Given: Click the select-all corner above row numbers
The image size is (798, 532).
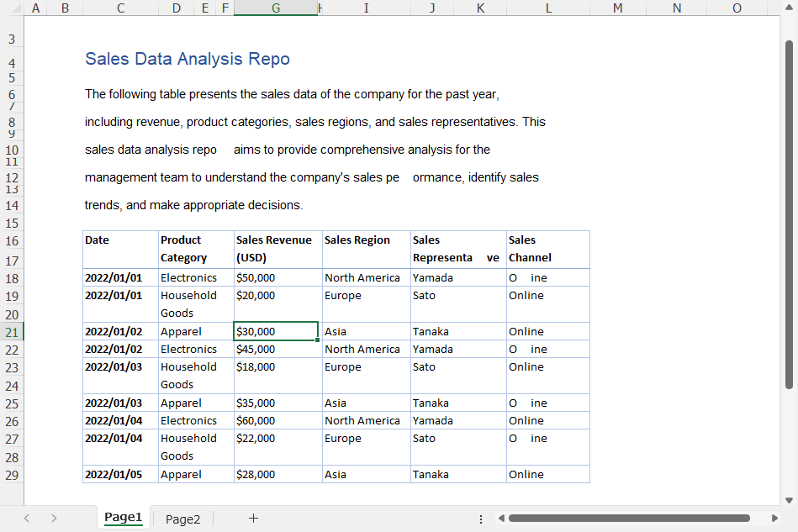Looking at the screenshot, I should [x=12, y=8].
